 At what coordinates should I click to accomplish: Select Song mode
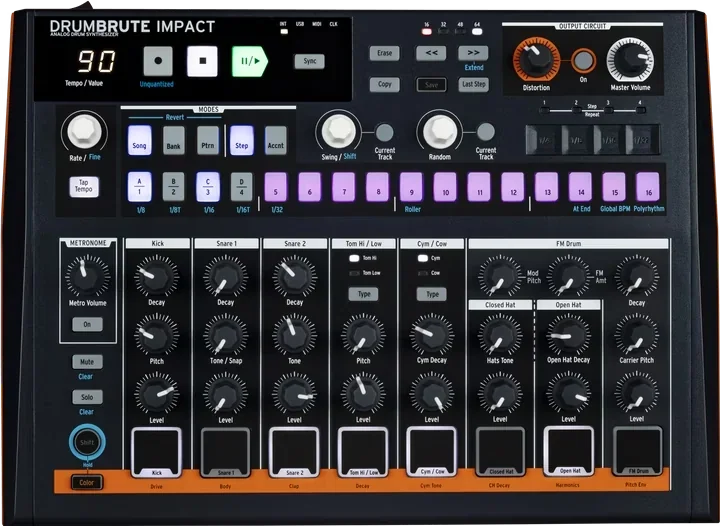[x=139, y=140]
